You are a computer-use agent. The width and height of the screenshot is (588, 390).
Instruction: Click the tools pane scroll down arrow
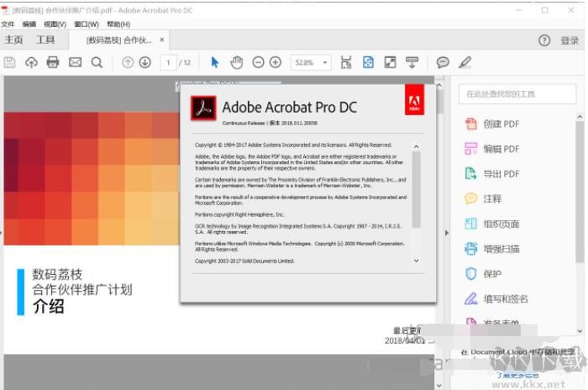tap(580, 331)
